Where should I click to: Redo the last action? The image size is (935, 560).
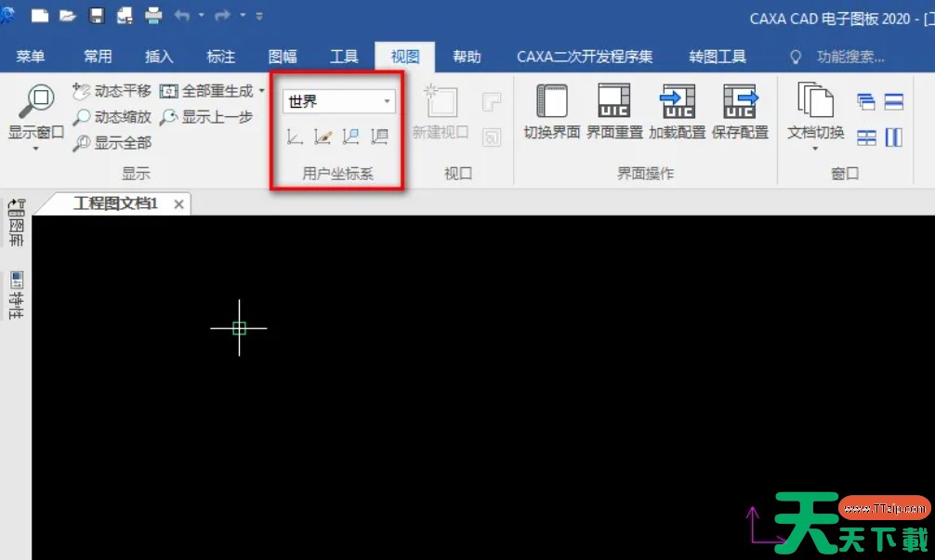(x=223, y=16)
